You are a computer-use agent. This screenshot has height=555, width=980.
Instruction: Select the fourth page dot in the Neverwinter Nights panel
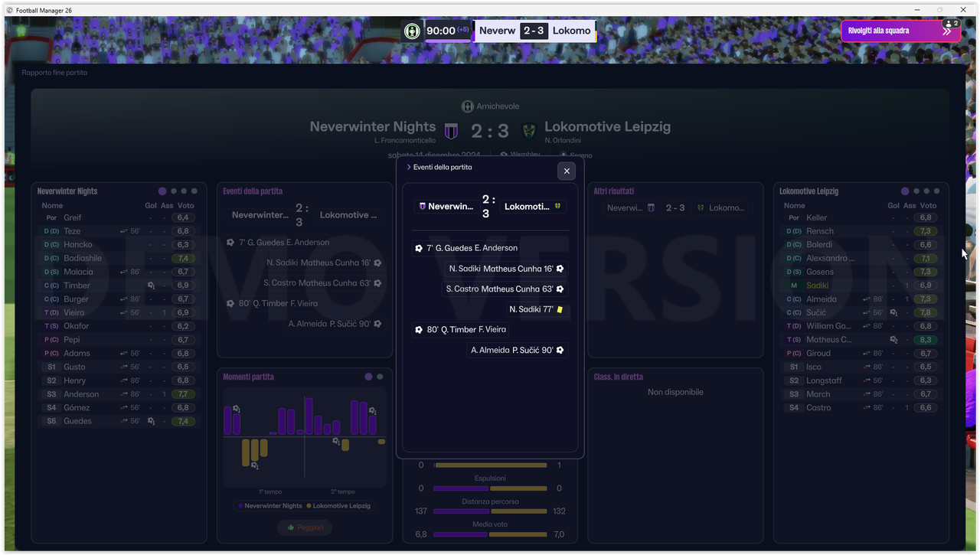click(x=194, y=191)
